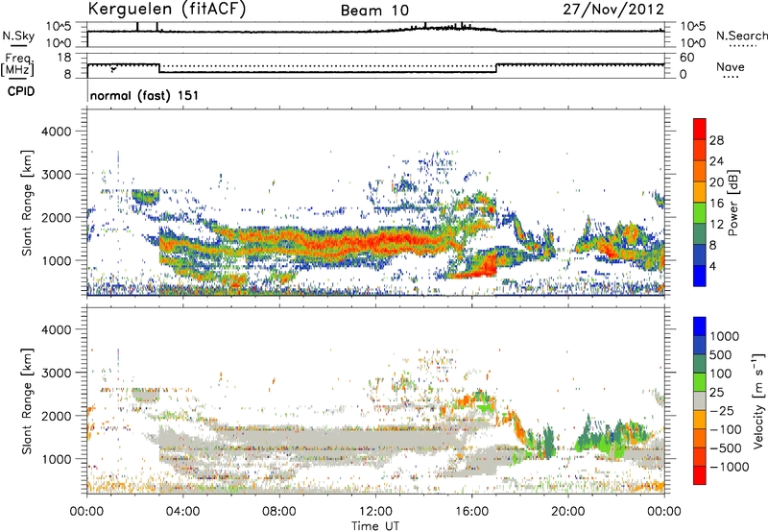The width and height of the screenshot is (768, 532).
Task: Click the date '27/Nov/2012'
Action: point(613,10)
